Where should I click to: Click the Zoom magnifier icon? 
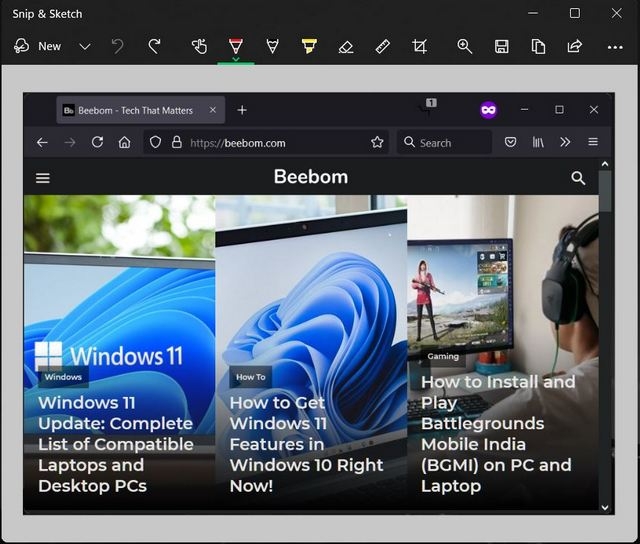pyautogui.click(x=465, y=46)
